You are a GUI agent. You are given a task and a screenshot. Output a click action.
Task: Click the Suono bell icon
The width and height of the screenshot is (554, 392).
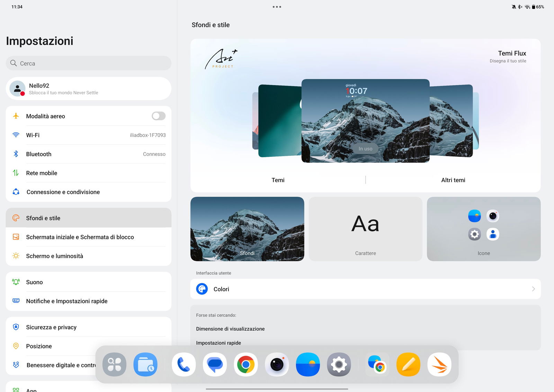pyautogui.click(x=16, y=282)
